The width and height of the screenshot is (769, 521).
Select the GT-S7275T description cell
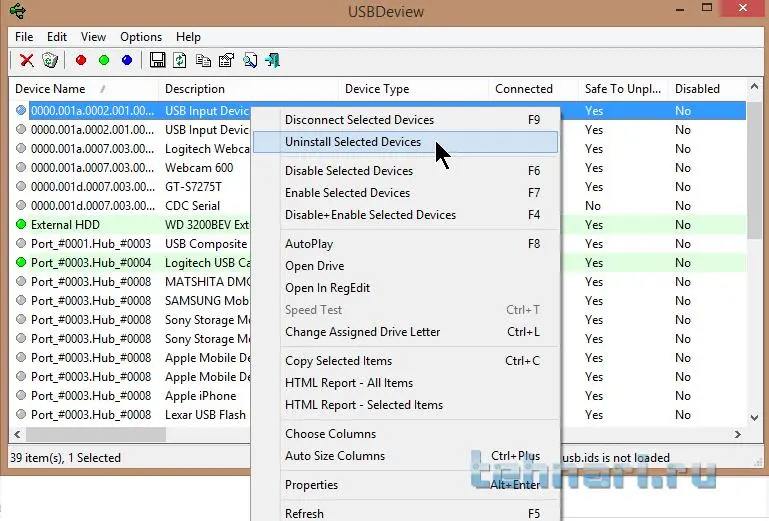tap(193, 187)
